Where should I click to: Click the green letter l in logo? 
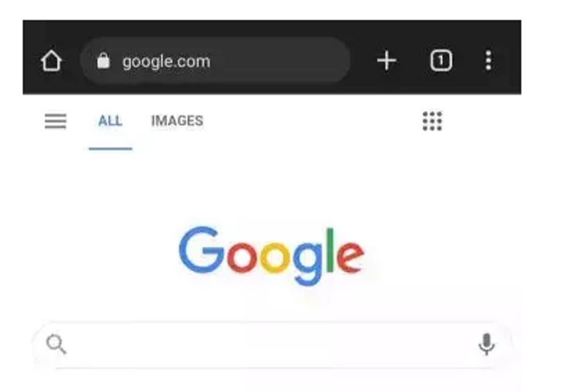[x=330, y=249]
